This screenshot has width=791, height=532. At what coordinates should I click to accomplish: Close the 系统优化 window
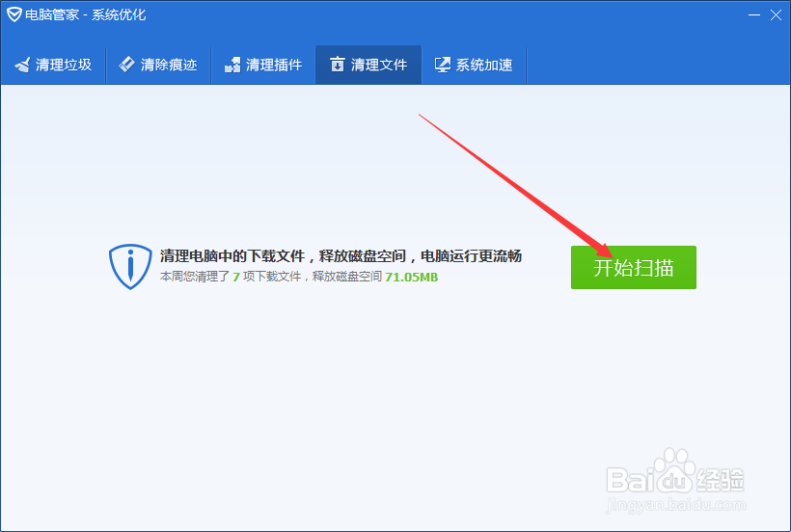click(x=776, y=15)
